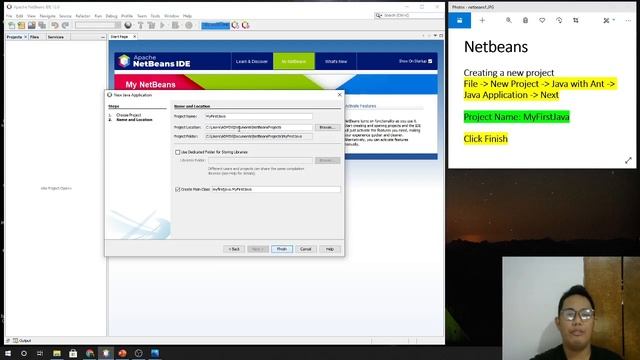
Task: Click the blue collection icon in Photos
Action: click(x=460, y=20)
